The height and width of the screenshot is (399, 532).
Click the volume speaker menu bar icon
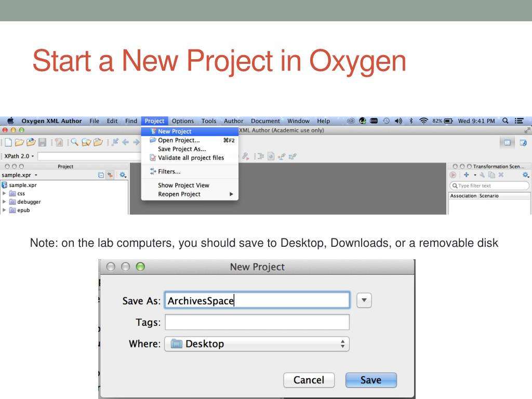tap(398, 121)
